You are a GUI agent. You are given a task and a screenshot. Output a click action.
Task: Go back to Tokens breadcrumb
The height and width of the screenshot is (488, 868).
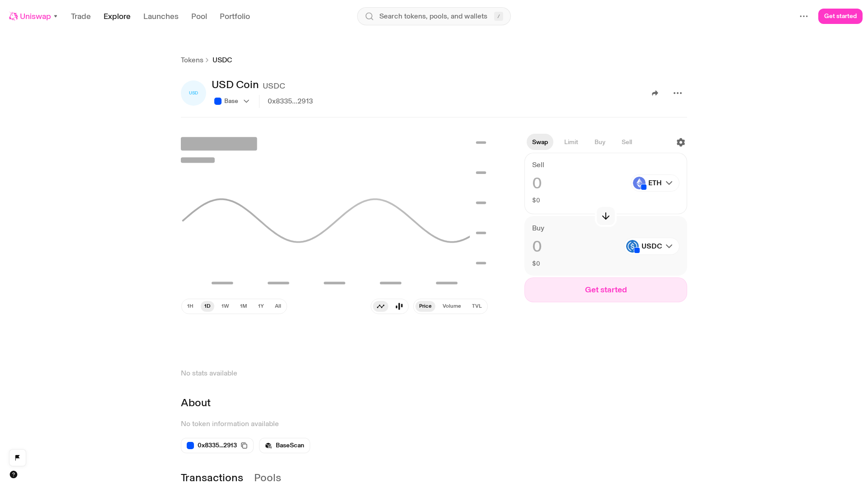[x=192, y=60]
